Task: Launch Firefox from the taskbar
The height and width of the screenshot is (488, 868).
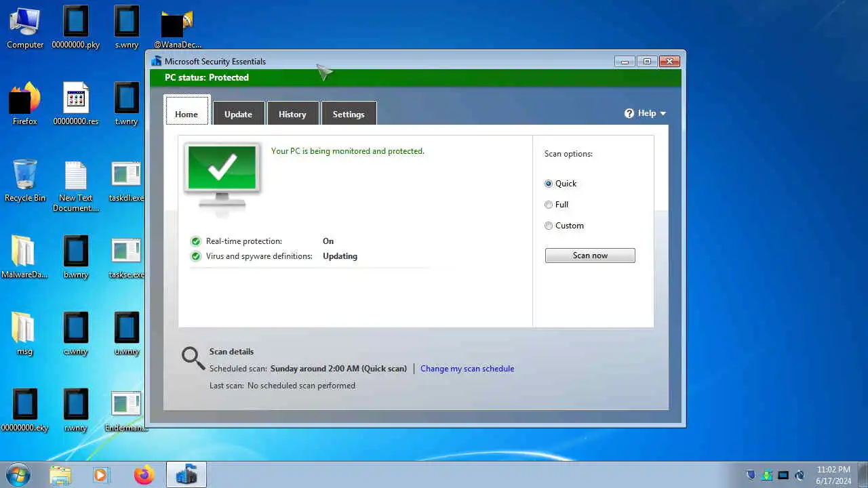Action: tap(144, 475)
